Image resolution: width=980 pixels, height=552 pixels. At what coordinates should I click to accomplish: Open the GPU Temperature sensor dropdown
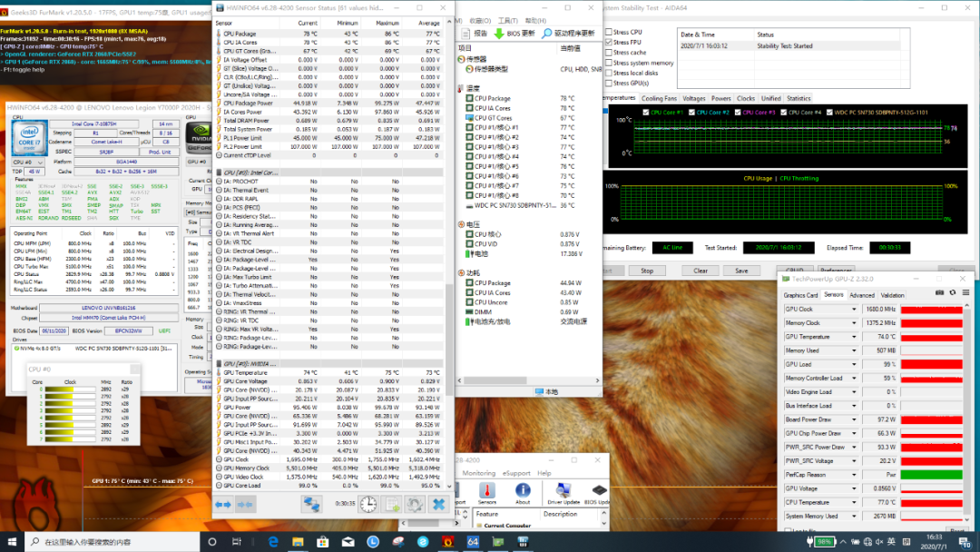(x=854, y=336)
